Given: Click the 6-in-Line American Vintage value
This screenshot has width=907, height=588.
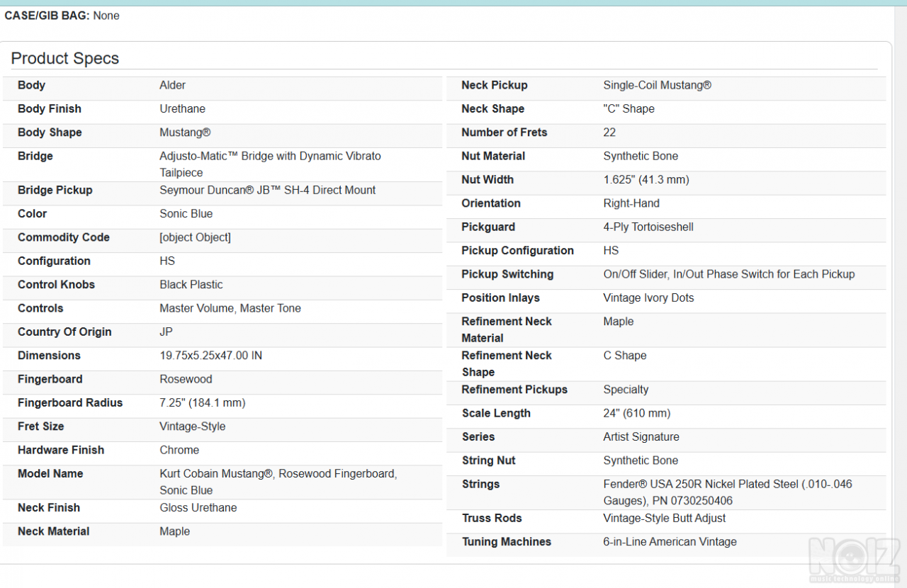Looking at the screenshot, I should (x=670, y=542).
